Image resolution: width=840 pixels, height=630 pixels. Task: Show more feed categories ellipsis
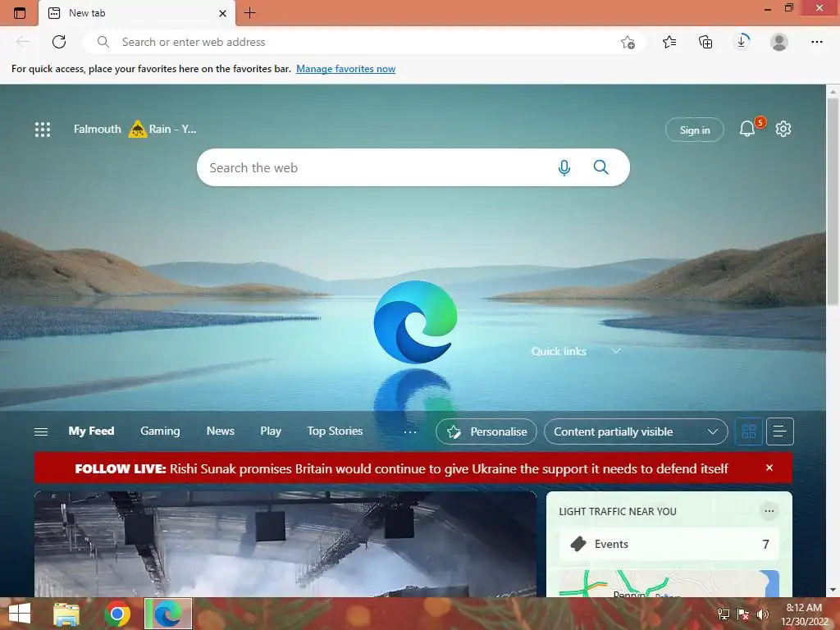[x=410, y=431]
